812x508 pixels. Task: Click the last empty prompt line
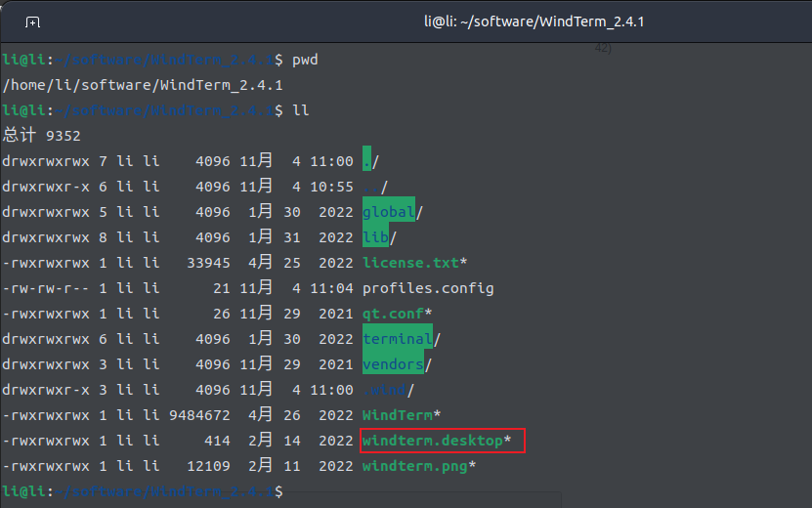(x=143, y=491)
